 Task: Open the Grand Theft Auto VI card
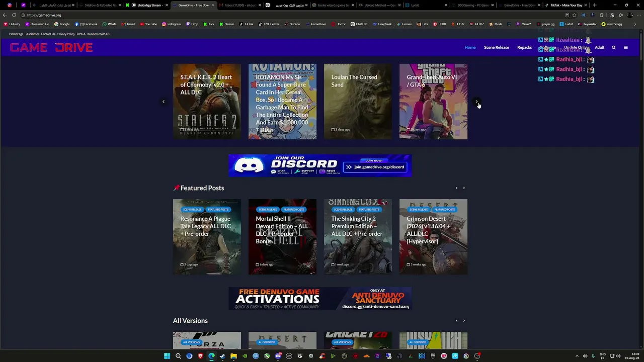point(433,102)
